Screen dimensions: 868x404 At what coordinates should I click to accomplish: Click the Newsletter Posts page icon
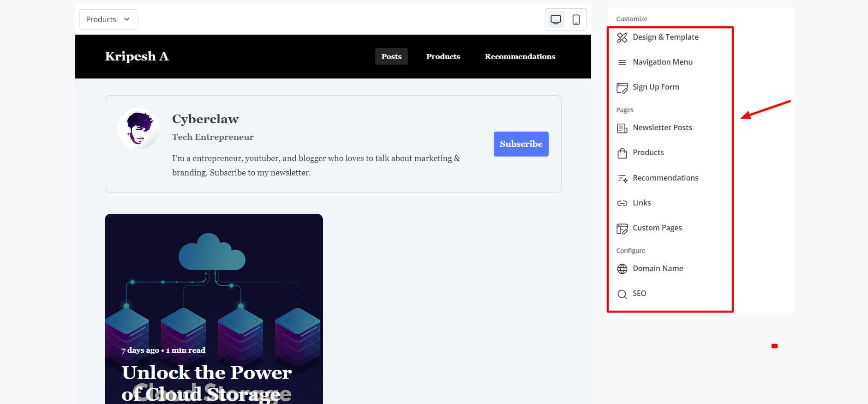pos(622,128)
